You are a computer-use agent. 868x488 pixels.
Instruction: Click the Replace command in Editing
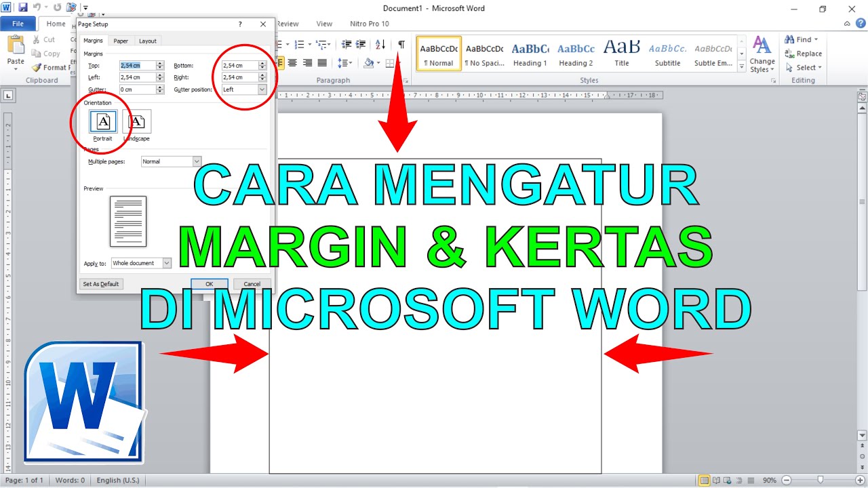click(803, 54)
